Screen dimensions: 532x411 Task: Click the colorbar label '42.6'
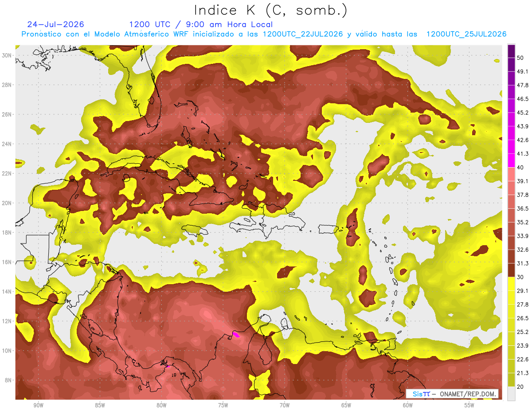[523, 140]
